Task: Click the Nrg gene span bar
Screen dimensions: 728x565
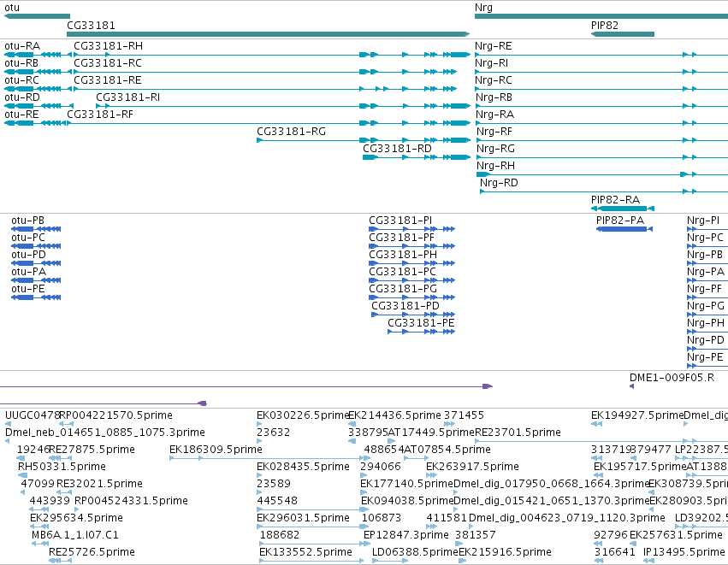Action: click(x=601, y=17)
